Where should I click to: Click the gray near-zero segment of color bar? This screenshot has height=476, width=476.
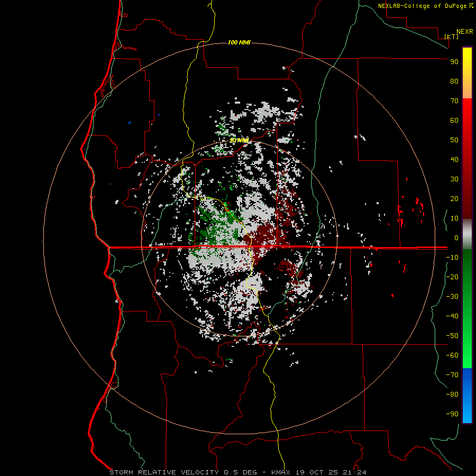467,234
